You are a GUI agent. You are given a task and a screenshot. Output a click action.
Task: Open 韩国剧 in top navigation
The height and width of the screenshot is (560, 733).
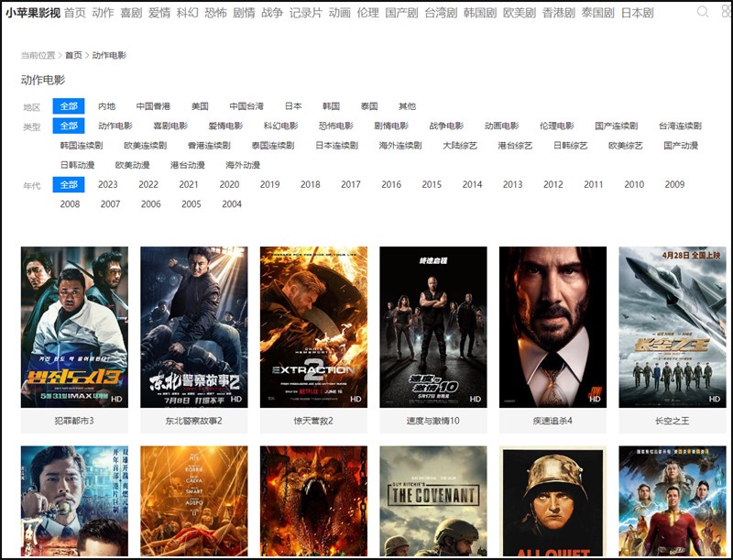479,13
